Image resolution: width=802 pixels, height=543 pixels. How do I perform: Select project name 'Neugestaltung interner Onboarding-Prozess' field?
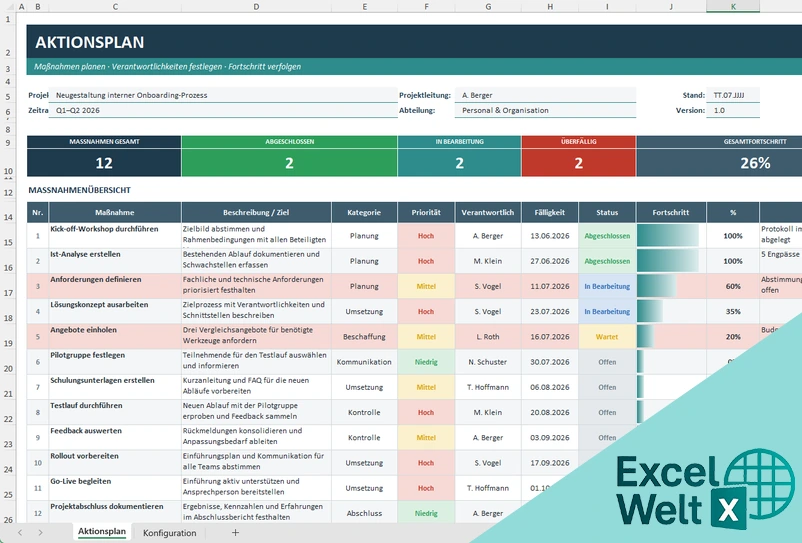click(x=223, y=95)
